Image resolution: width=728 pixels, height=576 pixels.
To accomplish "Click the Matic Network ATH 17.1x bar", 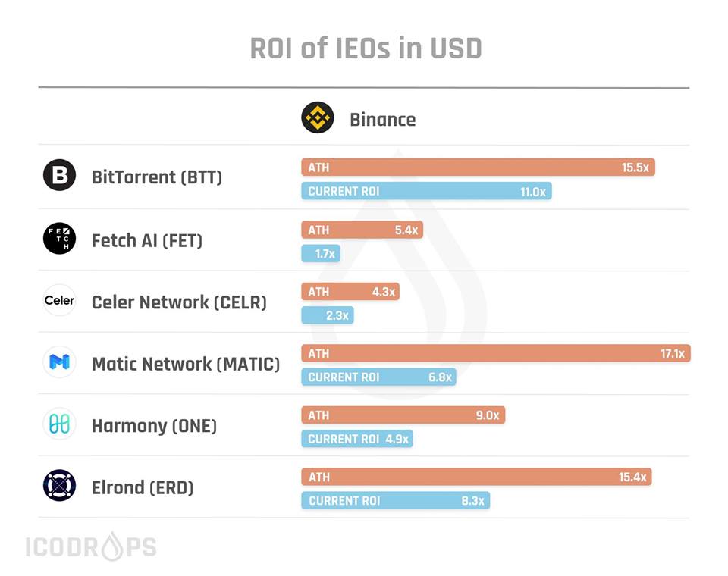I will coord(495,353).
